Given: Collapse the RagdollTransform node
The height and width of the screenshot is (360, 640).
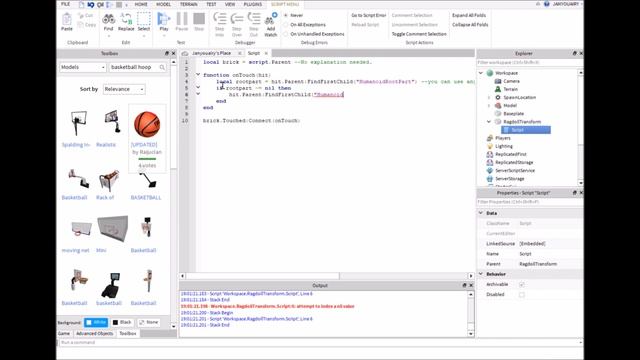Looking at the screenshot, I should click(489, 122).
